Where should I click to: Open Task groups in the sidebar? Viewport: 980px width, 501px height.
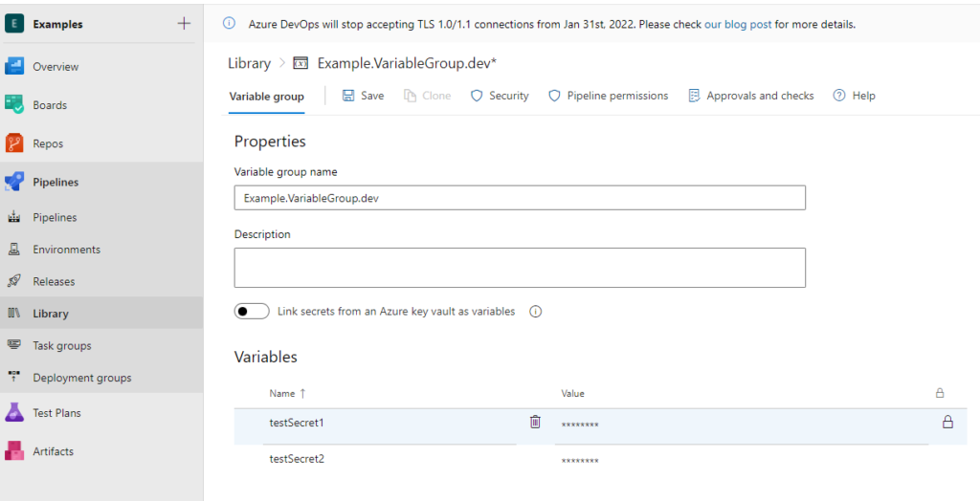[x=62, y=345]
